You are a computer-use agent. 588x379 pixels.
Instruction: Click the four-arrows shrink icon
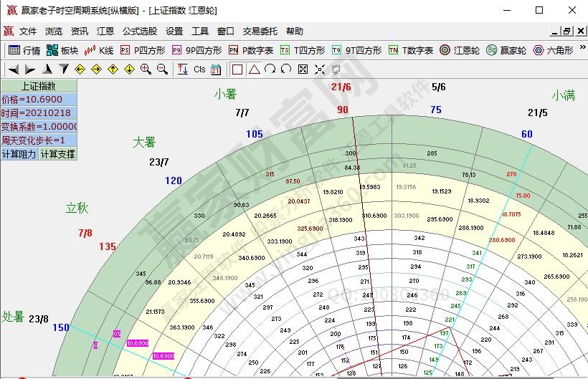point(320,69)
